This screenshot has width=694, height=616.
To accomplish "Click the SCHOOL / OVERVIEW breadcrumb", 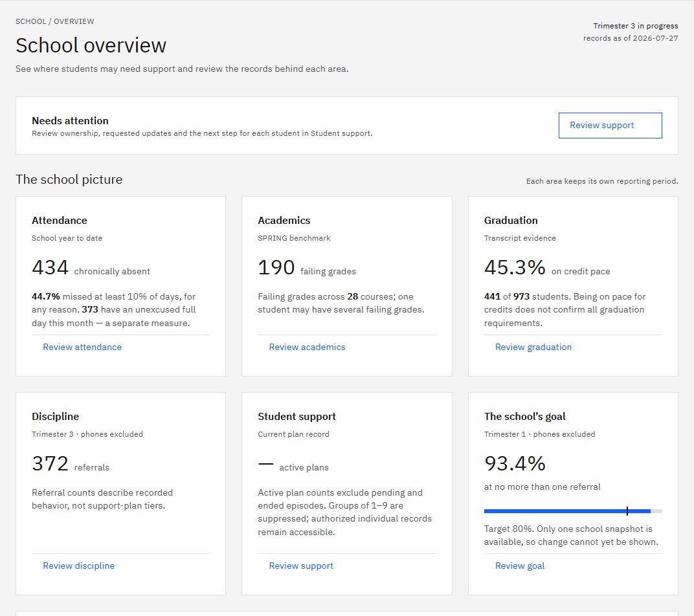I will (55, 21).
